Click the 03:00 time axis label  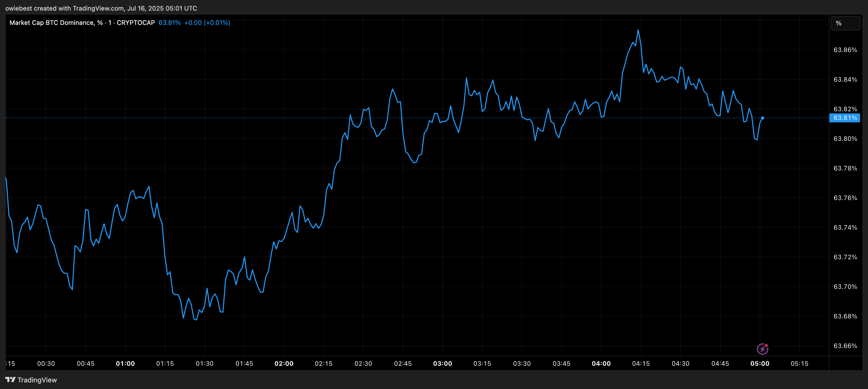pyautogui.click(x=443, y=363)
